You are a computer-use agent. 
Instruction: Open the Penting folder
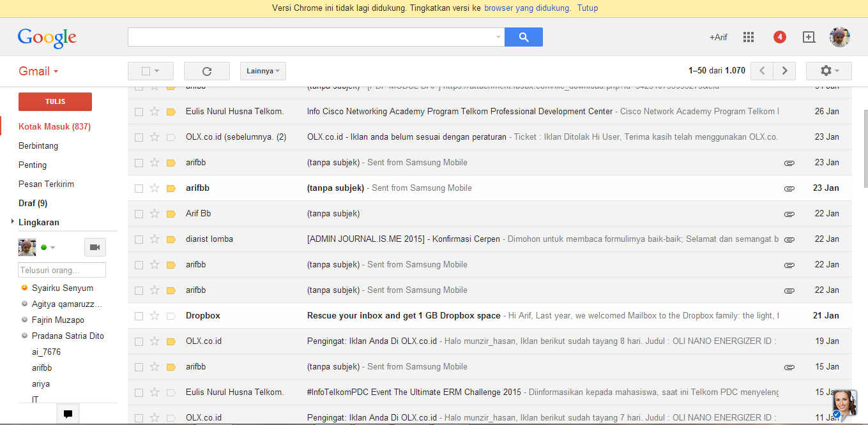(33, 165)
